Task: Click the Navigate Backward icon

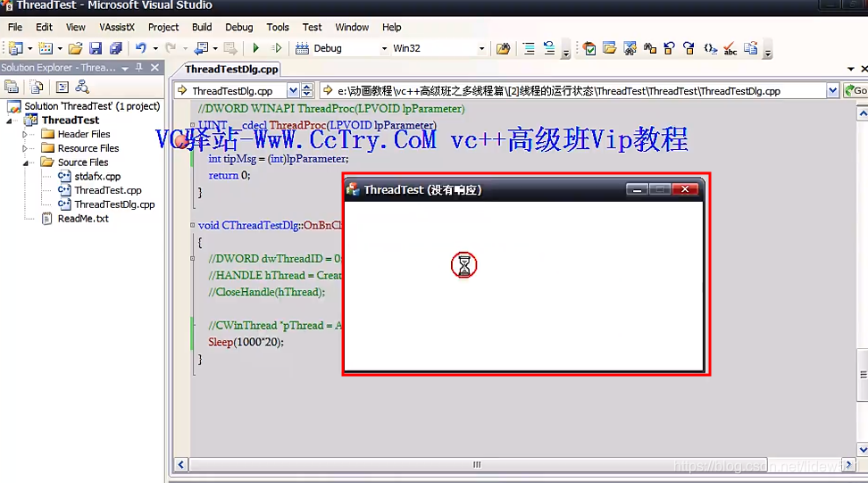Action: pos(202,48)
